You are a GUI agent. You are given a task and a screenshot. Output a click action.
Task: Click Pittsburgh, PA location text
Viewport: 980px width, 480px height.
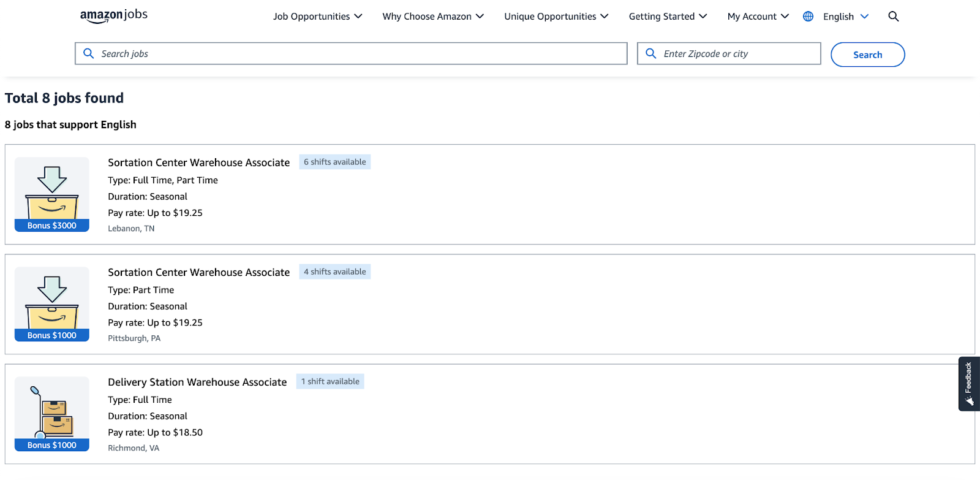click(134, 338)
